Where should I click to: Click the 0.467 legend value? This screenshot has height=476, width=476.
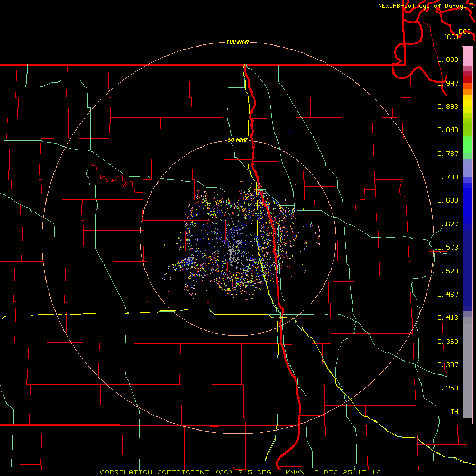coord(448,295)
